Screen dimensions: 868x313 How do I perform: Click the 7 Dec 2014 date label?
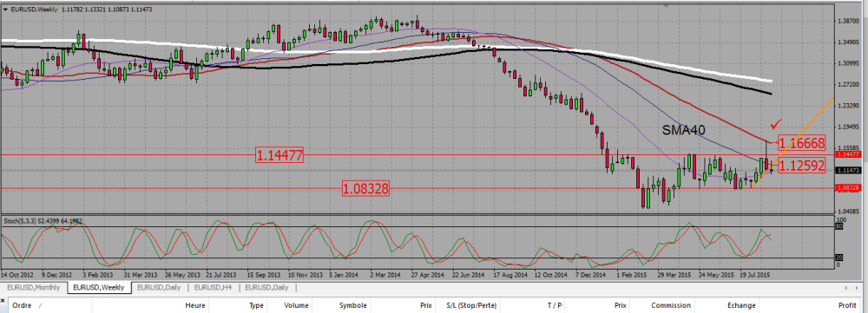(591, 274)
